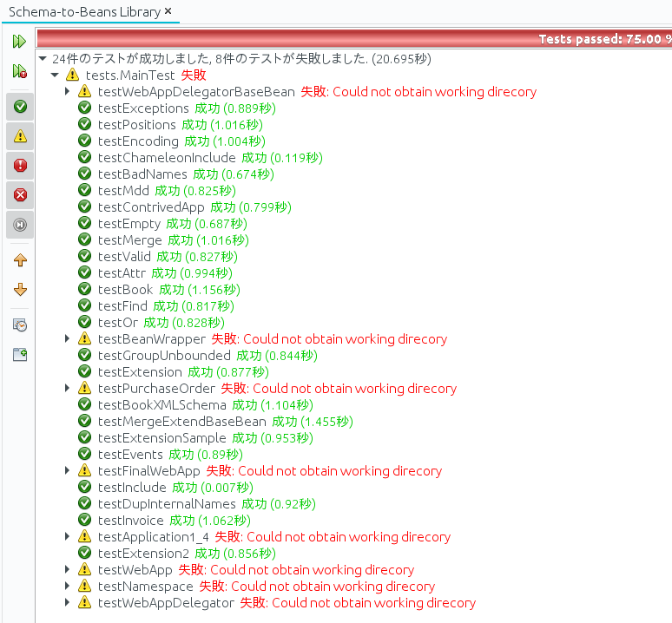Expand the testFinalWebApp failure node

67,470
